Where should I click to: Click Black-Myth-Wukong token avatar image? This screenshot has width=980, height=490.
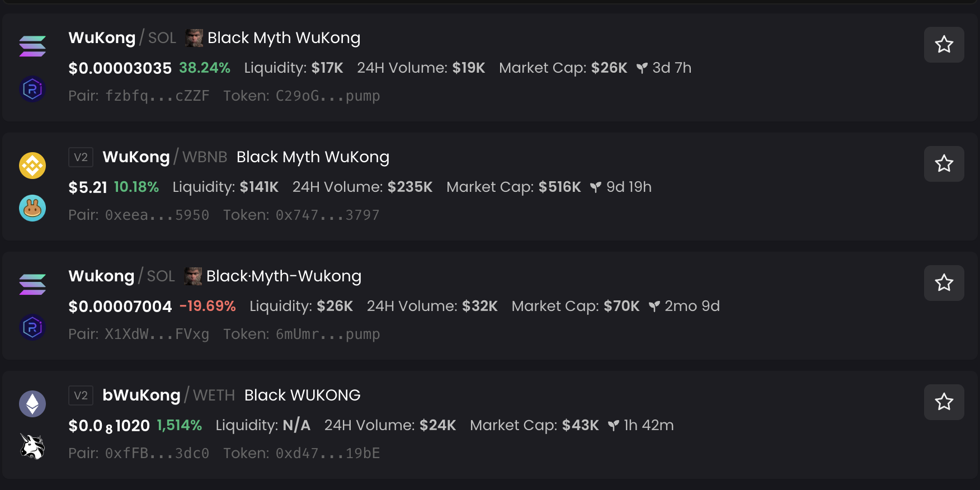pos(193,276)
